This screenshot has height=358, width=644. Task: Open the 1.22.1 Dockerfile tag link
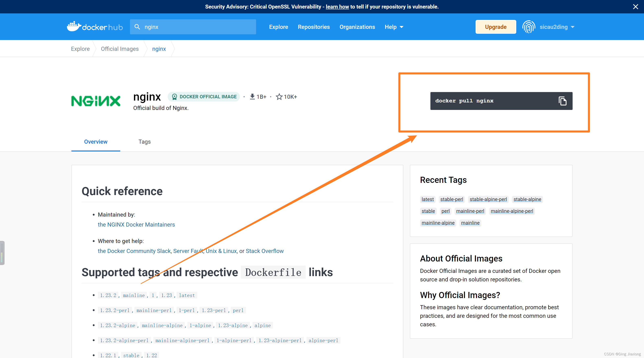coord(108,355)
